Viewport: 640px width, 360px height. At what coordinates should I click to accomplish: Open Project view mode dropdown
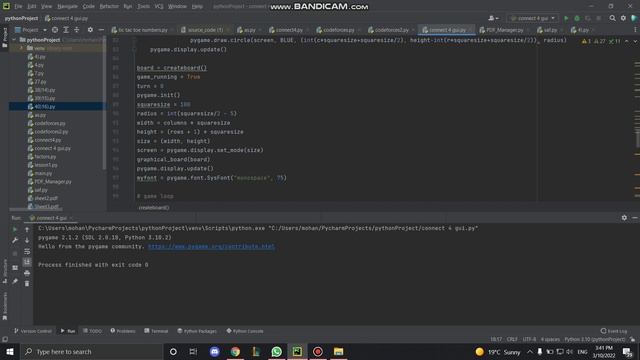tap(31, 30)
